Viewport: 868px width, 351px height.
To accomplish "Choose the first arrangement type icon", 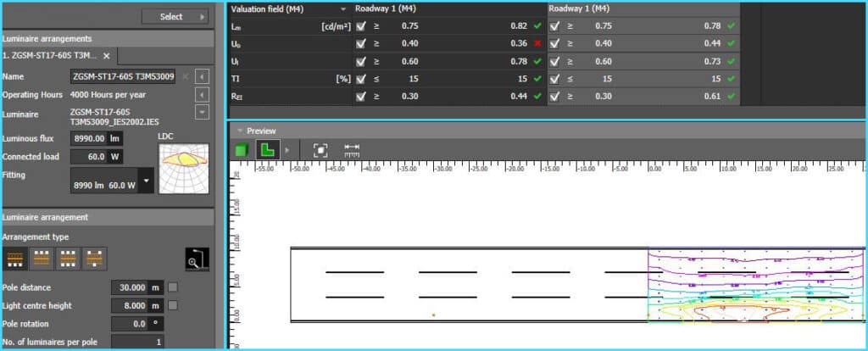I will (14, 256).
